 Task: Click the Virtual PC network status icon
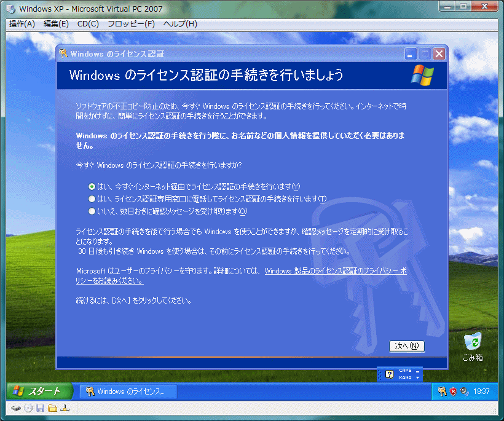coord(65,409)
